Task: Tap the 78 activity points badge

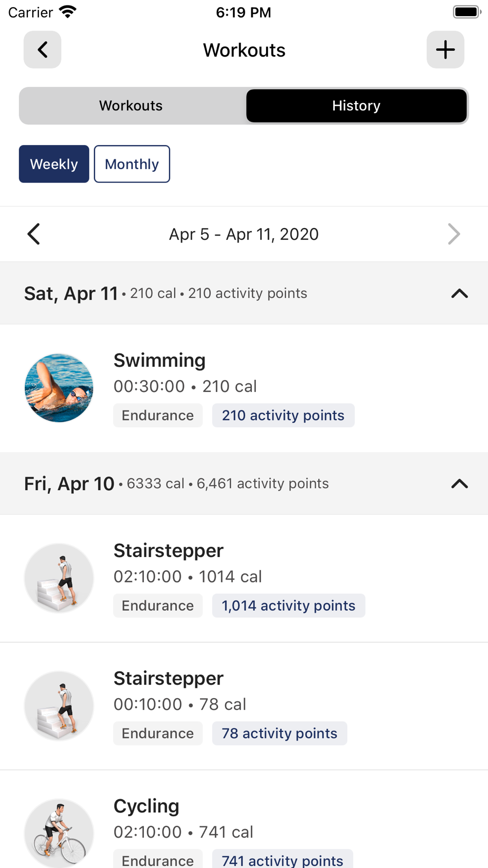Action: pyautogui.click(x=279, y=734)
